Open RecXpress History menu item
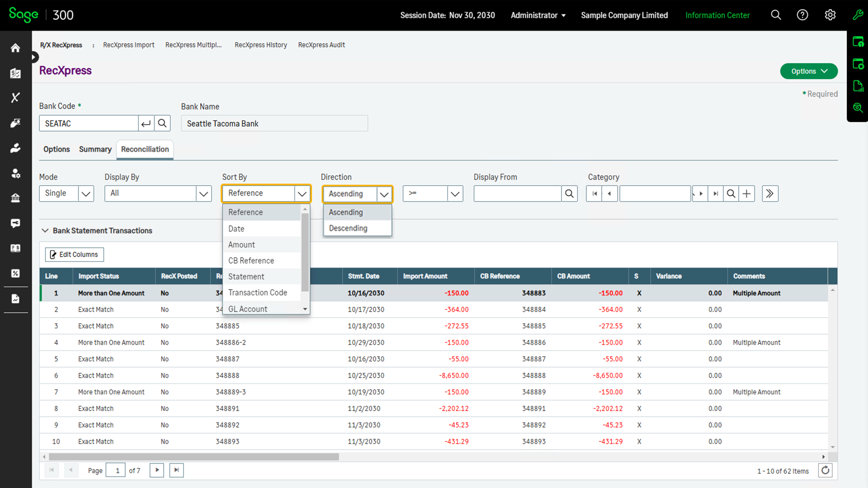Viewport: 868px width, 488px height. 261,45
